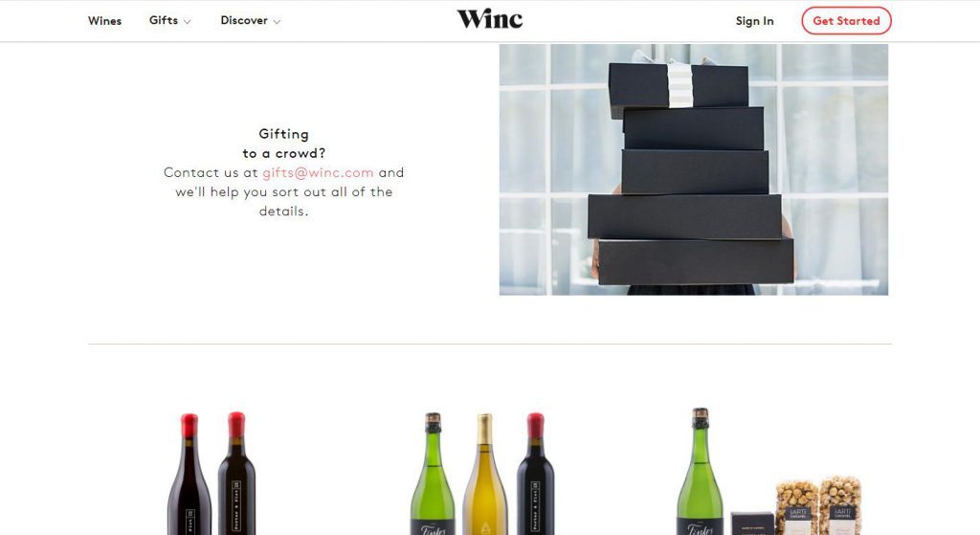Click the white wine bottle with gold cap

[484, 474]
